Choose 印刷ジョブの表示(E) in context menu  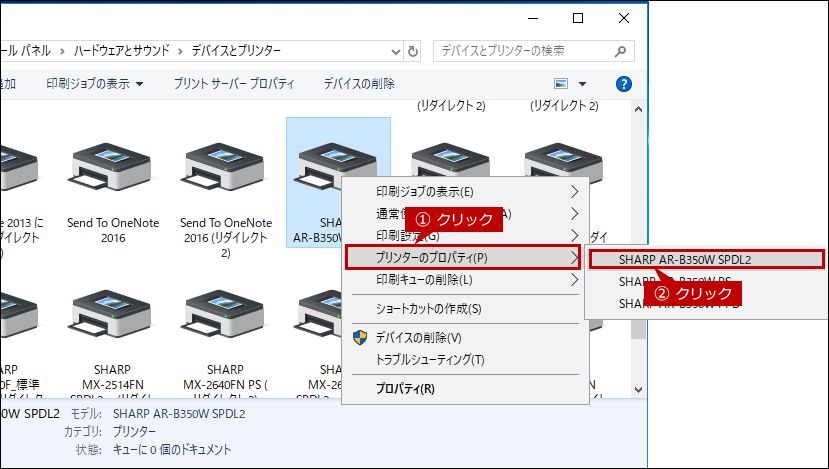click(x=465, y=191)
